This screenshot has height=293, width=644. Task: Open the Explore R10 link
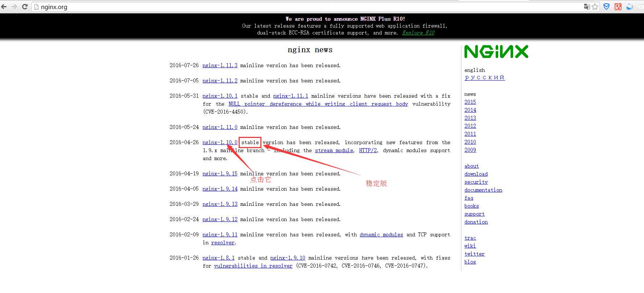pyautogui.click(x=418, y=33)
